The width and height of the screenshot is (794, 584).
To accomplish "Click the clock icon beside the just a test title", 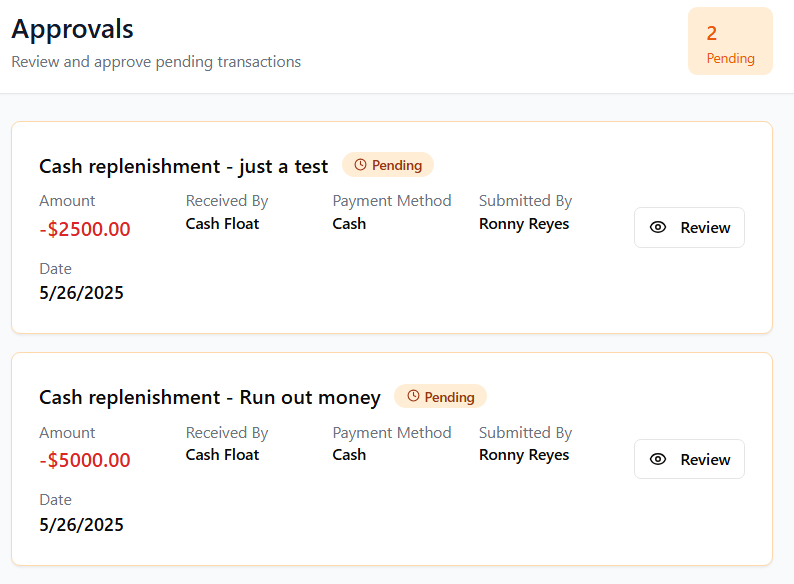I will click(360, 165).
